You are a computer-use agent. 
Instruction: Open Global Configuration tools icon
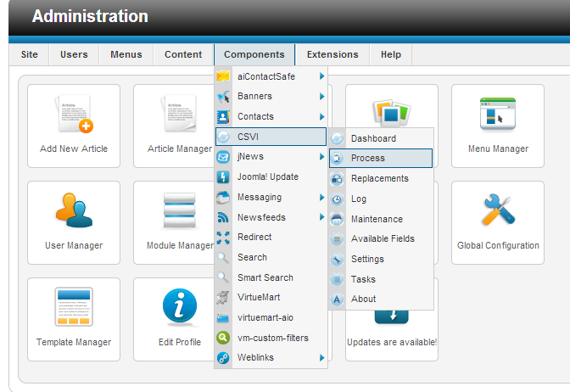pyautogui.click(x=499, y=210)
